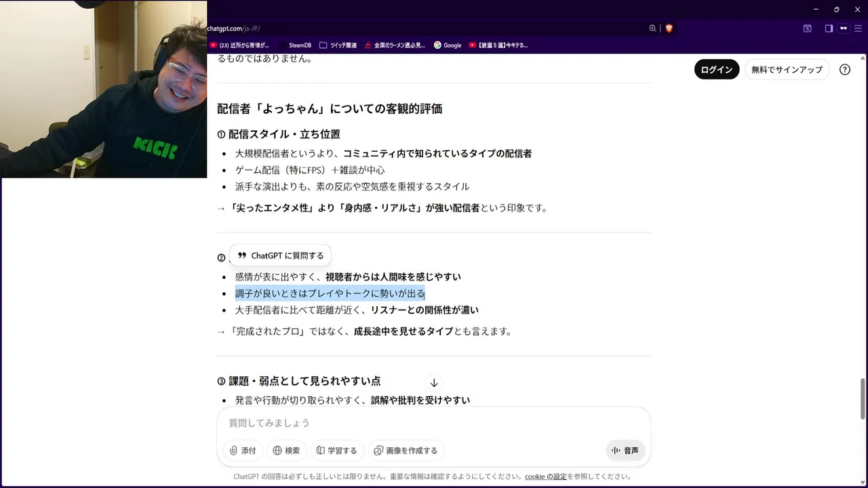Screen dimensions: 868x488
Task: Click the 無料でサインアップ button
Action: [787, 69]
